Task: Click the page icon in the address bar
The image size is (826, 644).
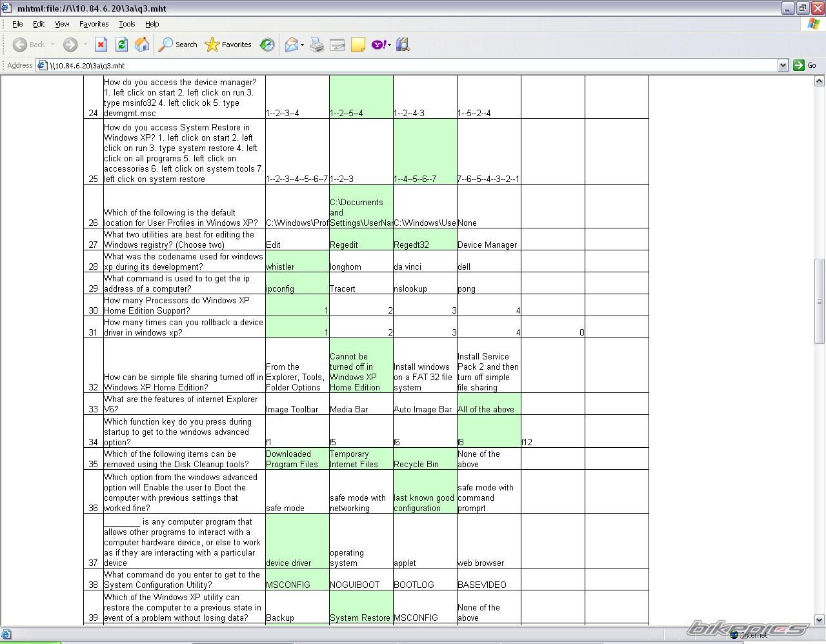Action: pos(42,65)
